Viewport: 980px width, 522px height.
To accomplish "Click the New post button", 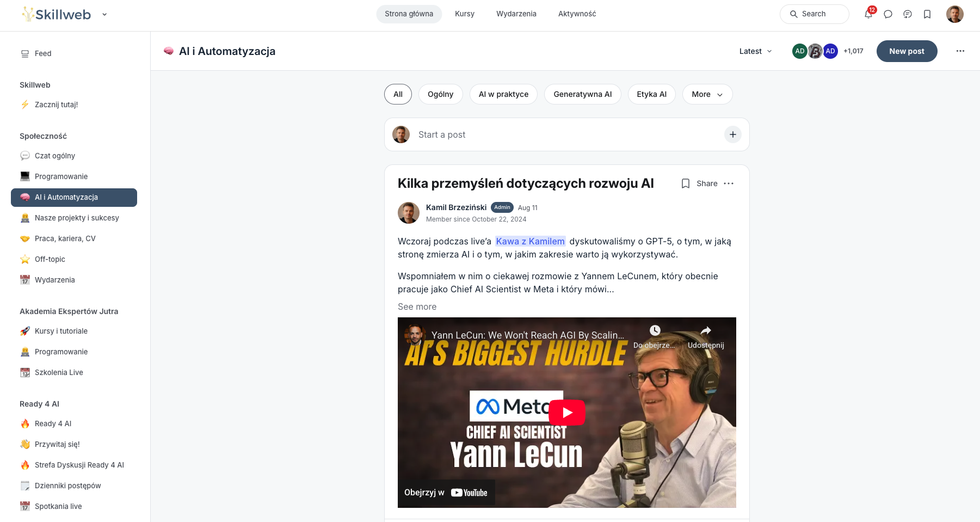I will [x=907, y=51].
